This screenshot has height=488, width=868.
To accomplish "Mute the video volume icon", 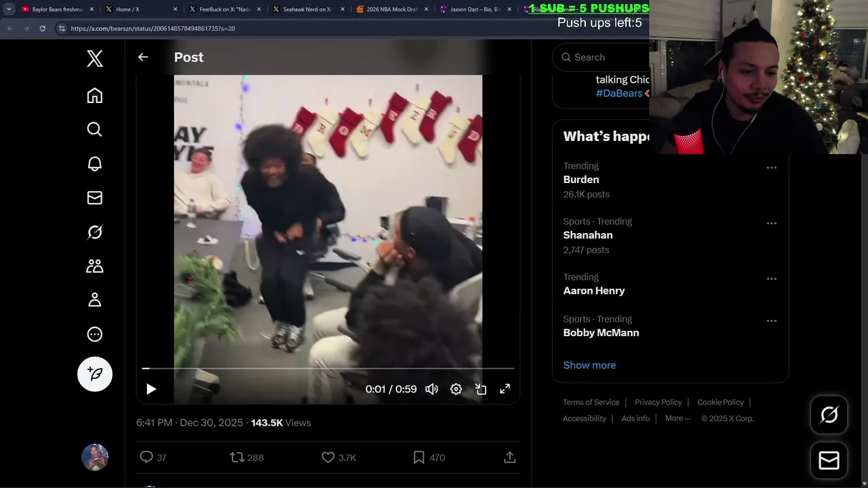I will pyautogui.click(x=431, y=389).
